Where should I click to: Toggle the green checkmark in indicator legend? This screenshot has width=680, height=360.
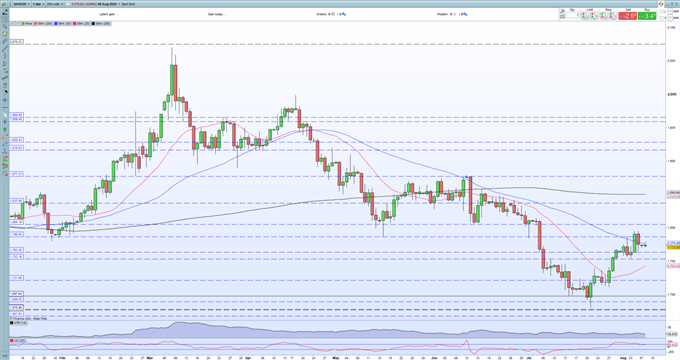[17, 23]
